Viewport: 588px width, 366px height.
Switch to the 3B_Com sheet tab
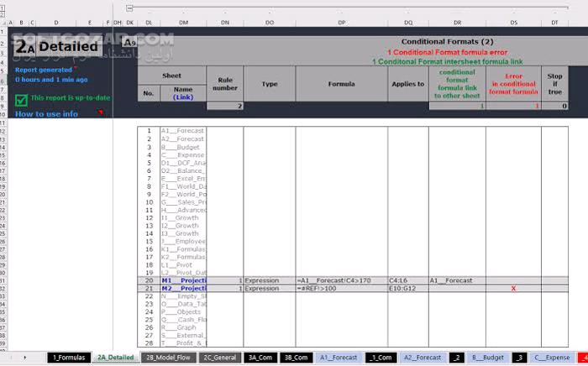click(296, 358)
